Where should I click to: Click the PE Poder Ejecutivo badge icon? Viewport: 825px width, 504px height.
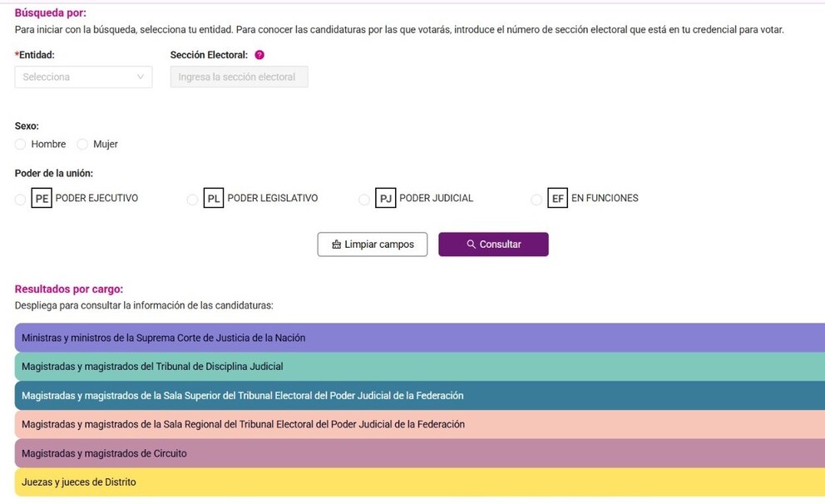(42, 198)
